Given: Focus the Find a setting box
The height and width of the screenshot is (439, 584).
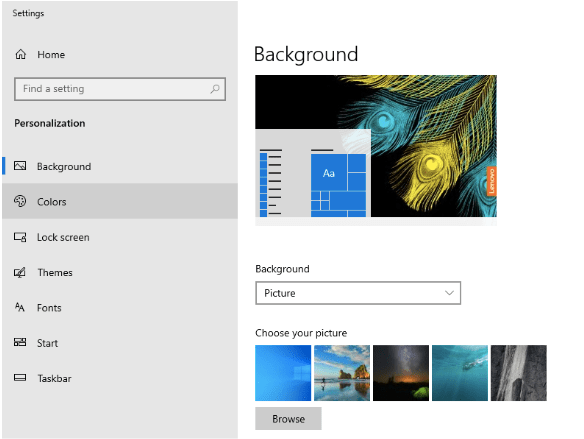Looking at the screenshot, I should coord(120,89).
